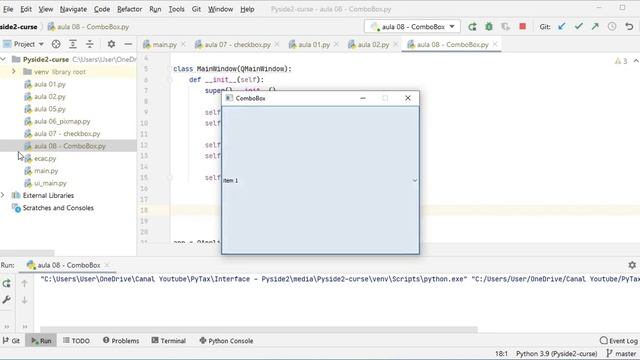Open run configuration dropdown aula 08 - ComboBox
This screenshot has height=360, width=640.
pos(412,27)
